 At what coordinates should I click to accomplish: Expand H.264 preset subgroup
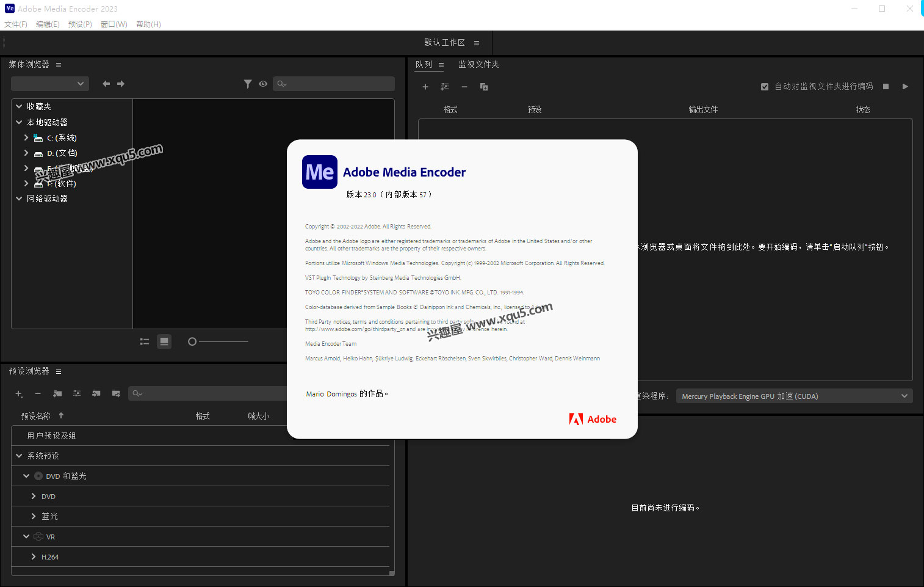click(x=34, y=556)
